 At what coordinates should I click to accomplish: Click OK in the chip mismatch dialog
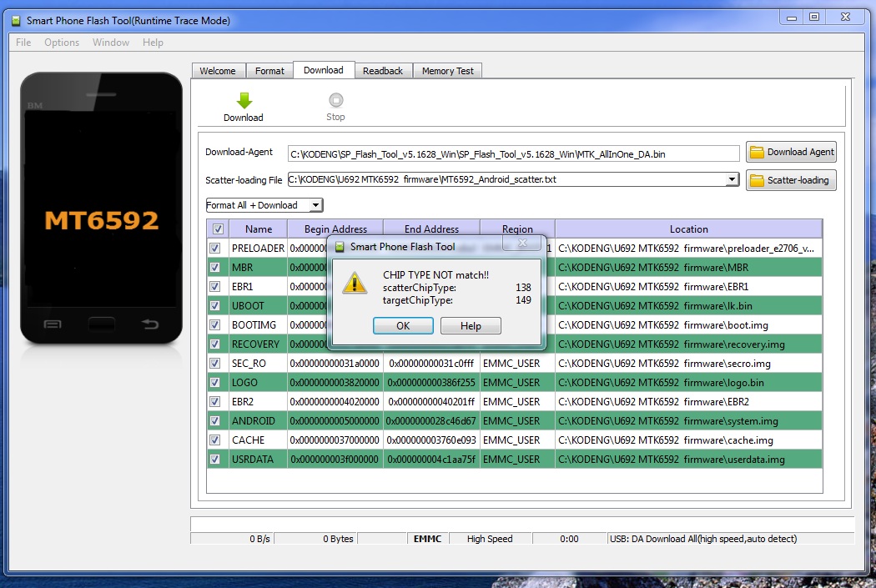pos(403,326)
